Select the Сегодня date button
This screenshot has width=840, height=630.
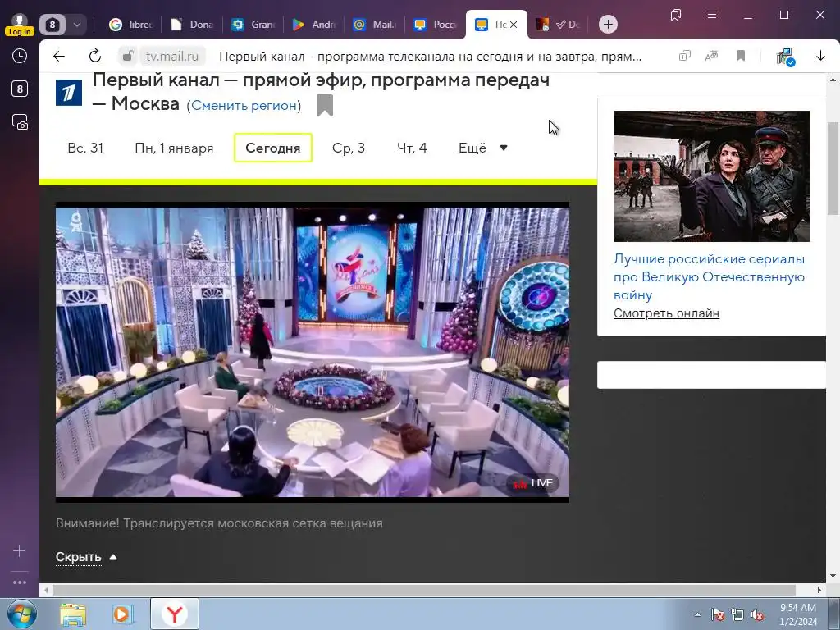click(x=273, y=148)
